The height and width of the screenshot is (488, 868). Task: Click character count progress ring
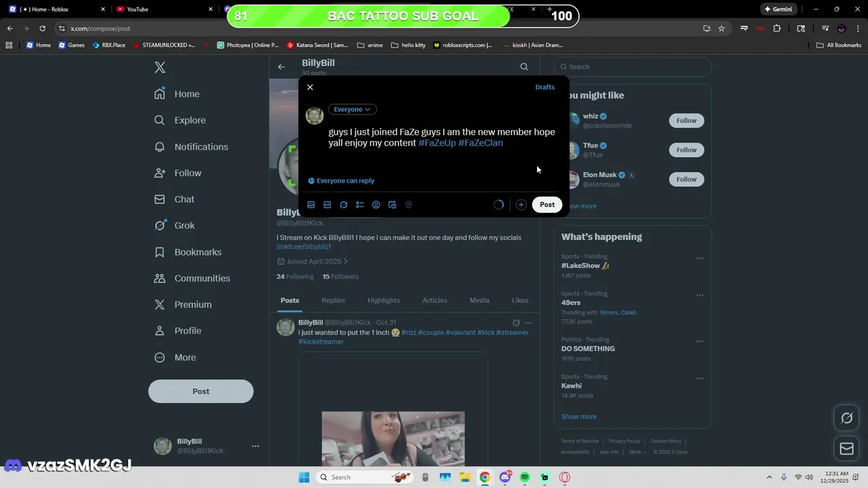pyautogui.click(x=498, y=205)
